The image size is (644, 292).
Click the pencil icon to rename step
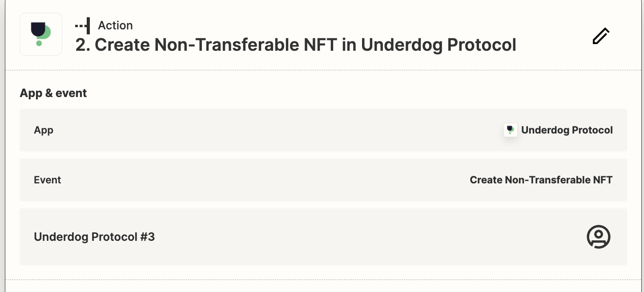(x=601, y=36)
